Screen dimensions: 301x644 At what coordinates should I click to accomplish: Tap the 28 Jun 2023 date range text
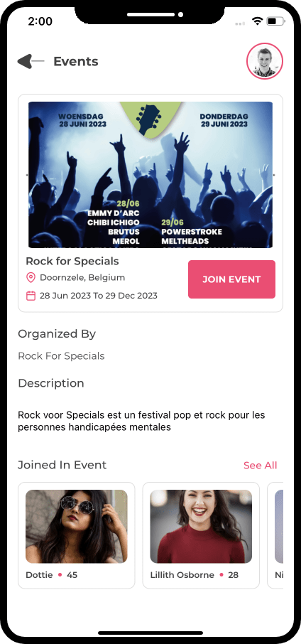point(99,296)
